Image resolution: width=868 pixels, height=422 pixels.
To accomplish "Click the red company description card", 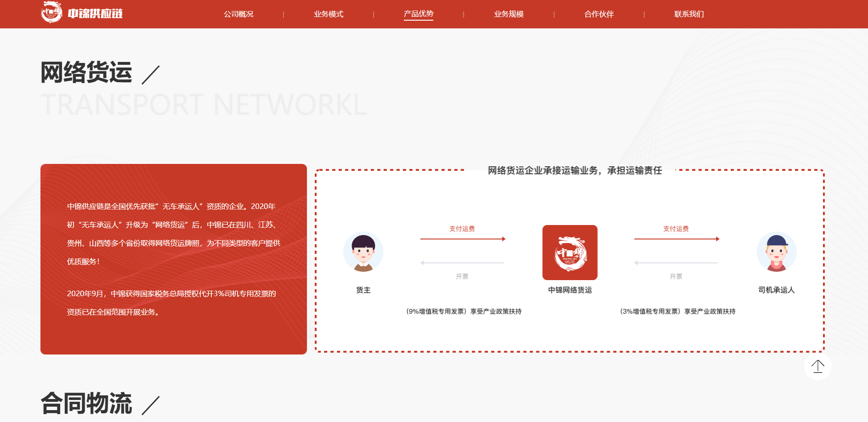I will click(x=173, y=259).
